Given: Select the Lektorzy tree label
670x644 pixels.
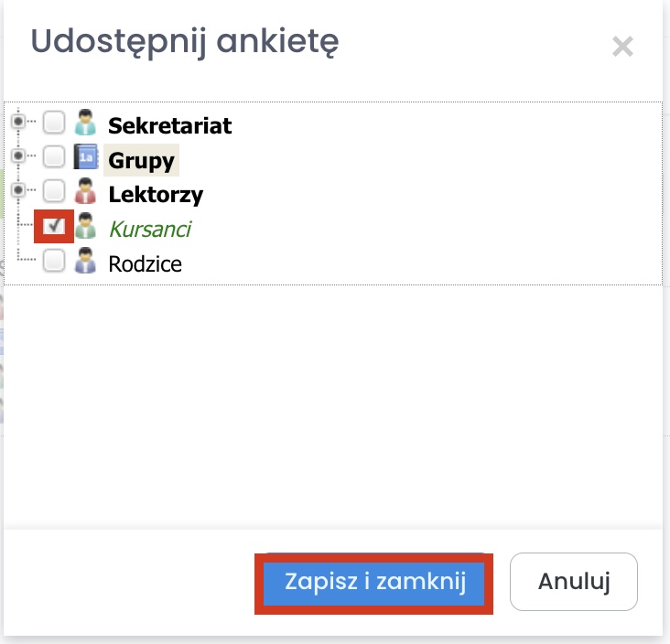Looking at the screenshot, I should pyautogui.click(x=156, y=195).
